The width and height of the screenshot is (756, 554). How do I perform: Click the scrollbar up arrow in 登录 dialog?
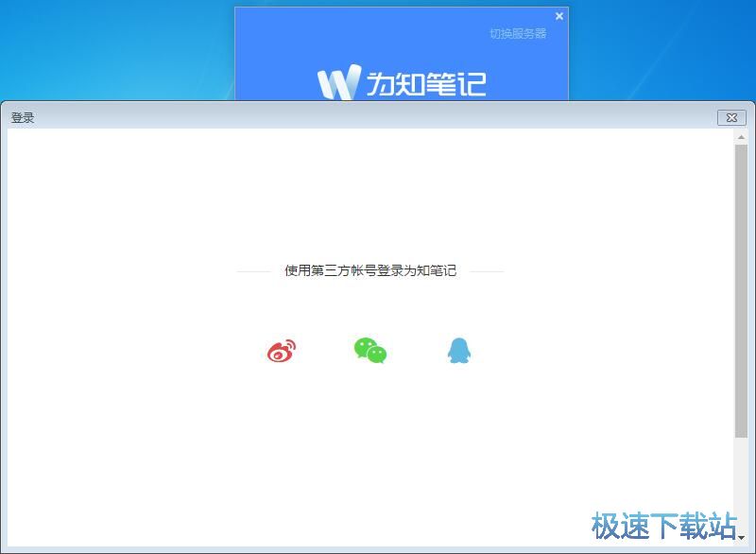(x=741, y=137)
